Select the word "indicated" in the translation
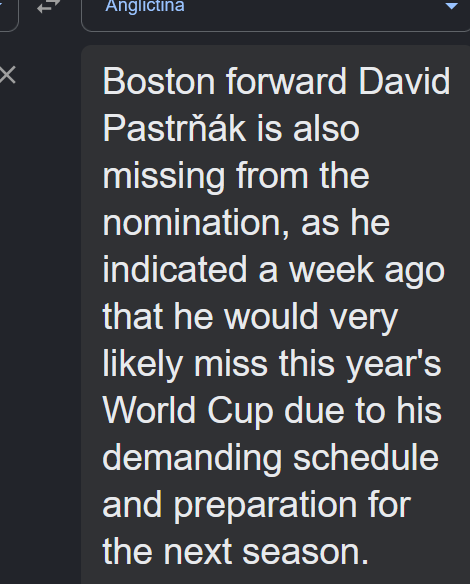This screenshot has height=584, width=470. [175, 270]
